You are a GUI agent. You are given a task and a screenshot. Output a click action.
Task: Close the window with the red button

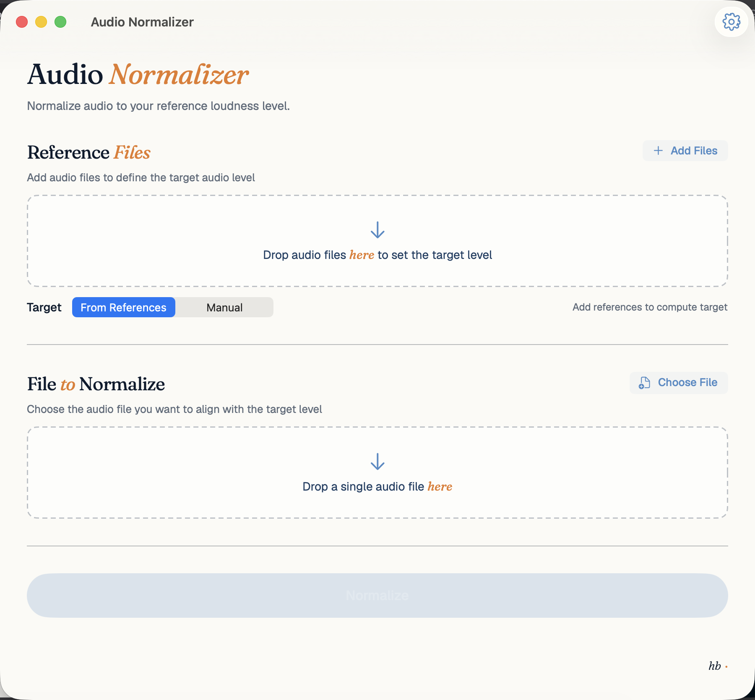coord(22,22)
